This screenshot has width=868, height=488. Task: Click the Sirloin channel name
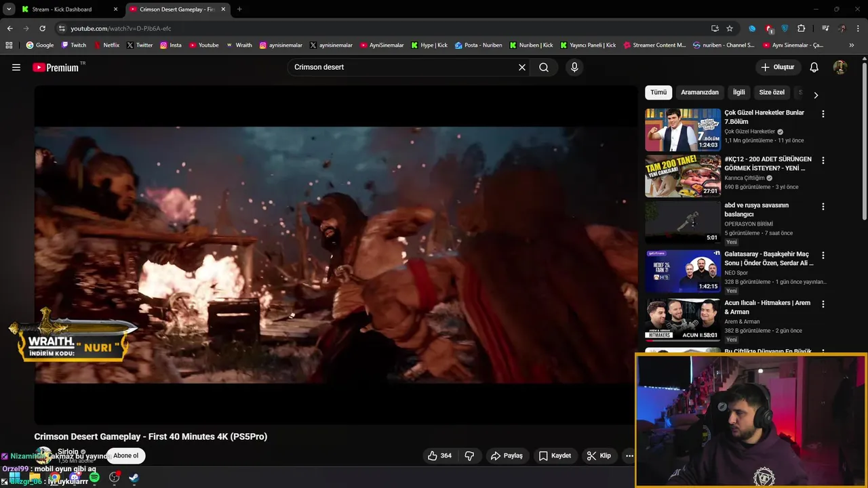coord(68,451)
